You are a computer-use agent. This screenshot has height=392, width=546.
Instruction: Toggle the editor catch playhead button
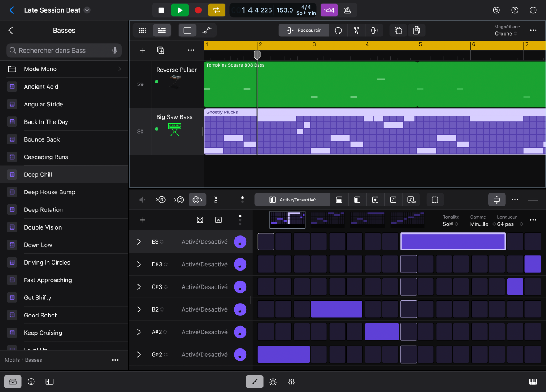click(497, 200)
